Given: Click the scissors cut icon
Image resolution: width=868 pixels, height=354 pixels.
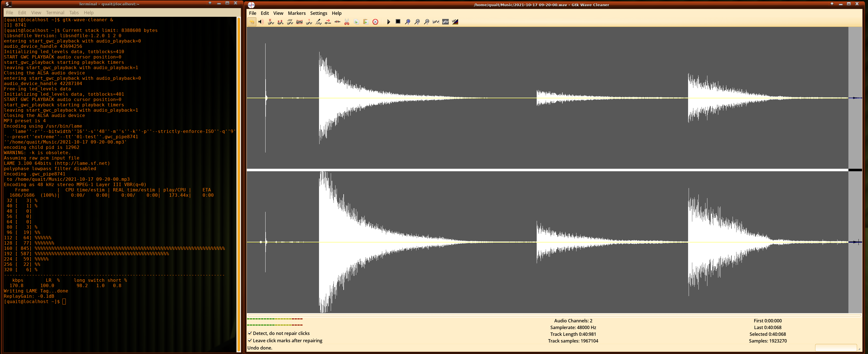Looking at the screenshot, I should [x=347, y=22].
